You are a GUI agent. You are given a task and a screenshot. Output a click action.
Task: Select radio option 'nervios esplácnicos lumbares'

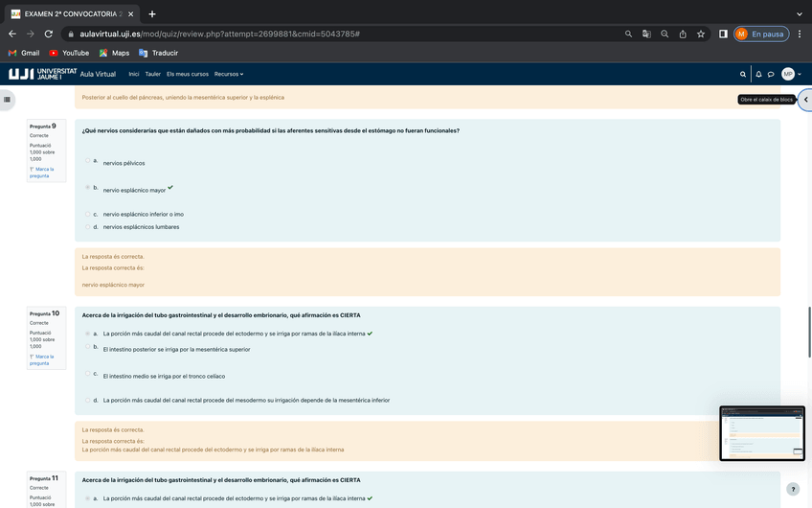tap(88, 227)
